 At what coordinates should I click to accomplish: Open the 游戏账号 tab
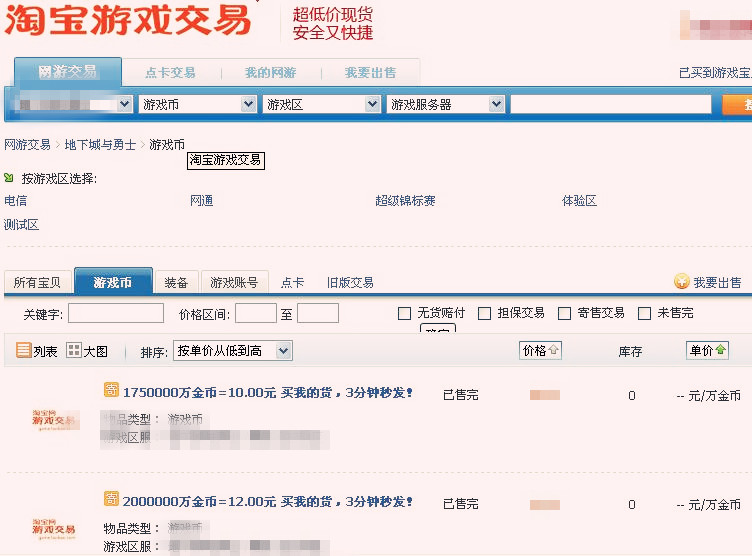click(x=235, y=282)
